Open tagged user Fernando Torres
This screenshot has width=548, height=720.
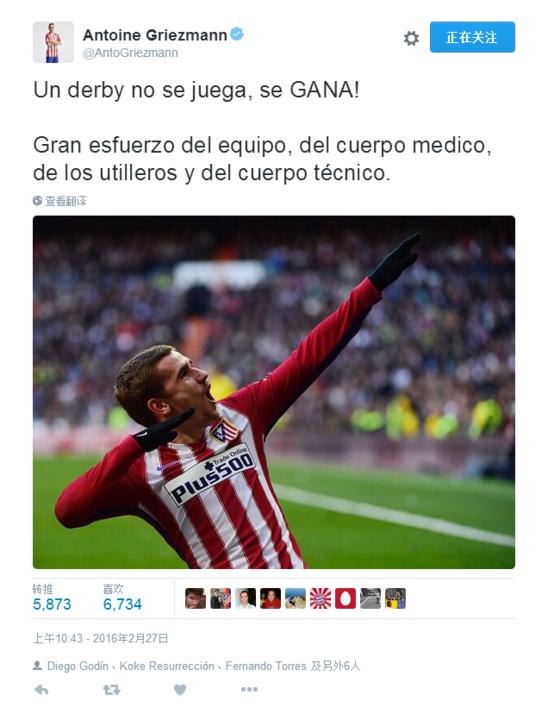pos(266,666)
